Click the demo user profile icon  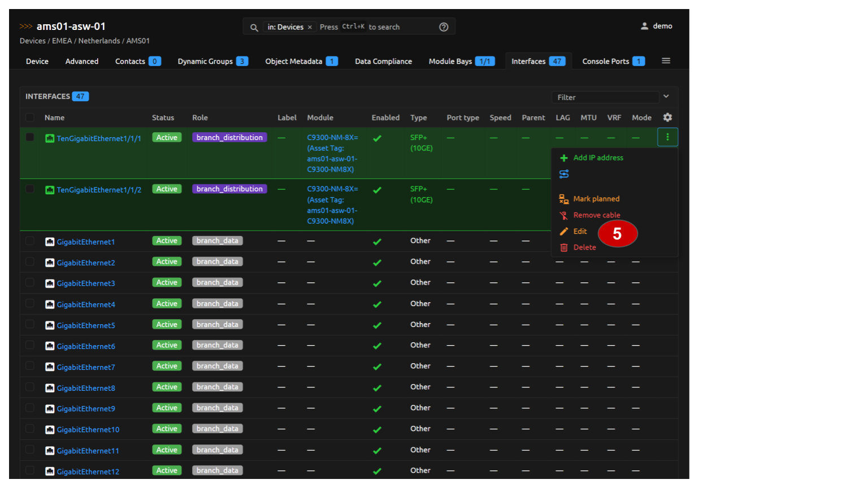(644, 26)
